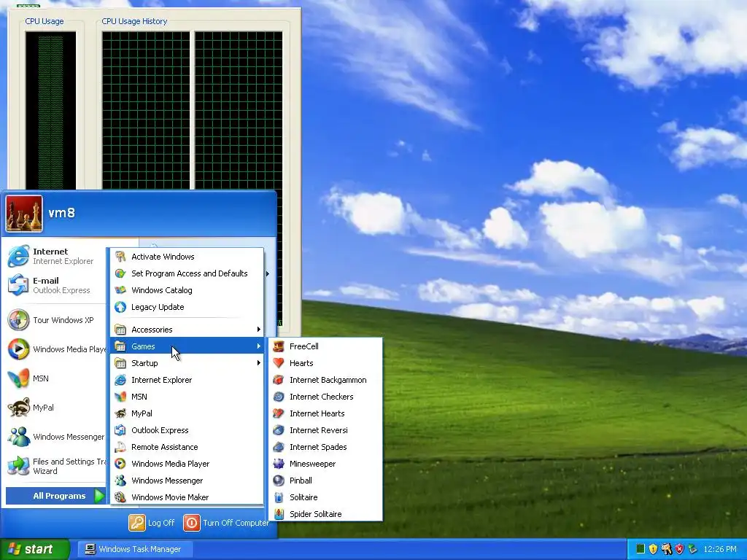
Task: Open Internet Explorer in All Programs list
Action: point(187,379)
